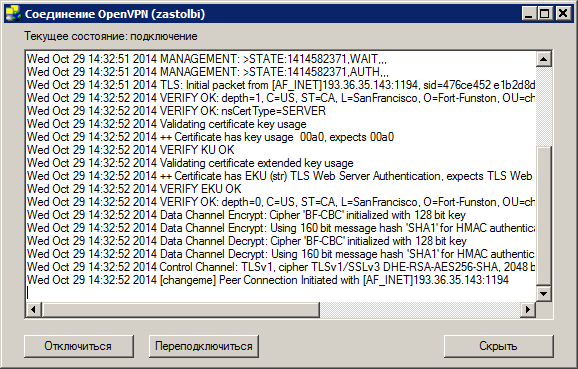Click the log line ending 'WAIT,,,'
Screen dimensions: 578x369
(207, 59)
